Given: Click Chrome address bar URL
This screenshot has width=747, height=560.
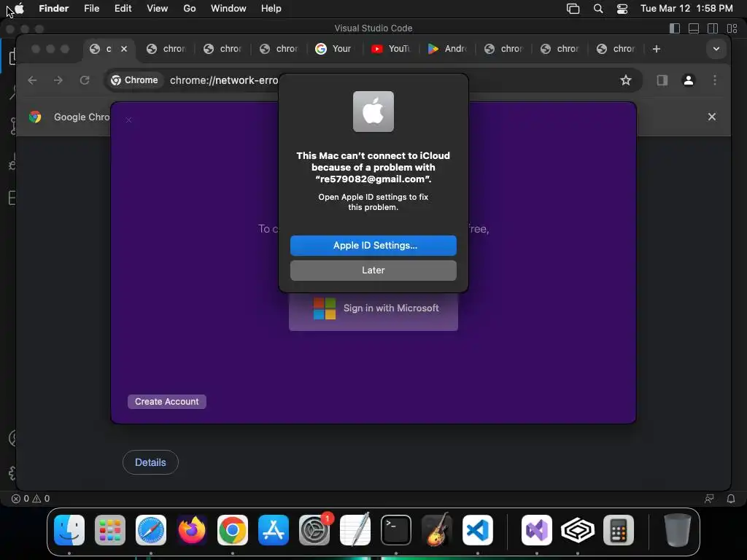Looking at the screenshot, I should [224, 80].
